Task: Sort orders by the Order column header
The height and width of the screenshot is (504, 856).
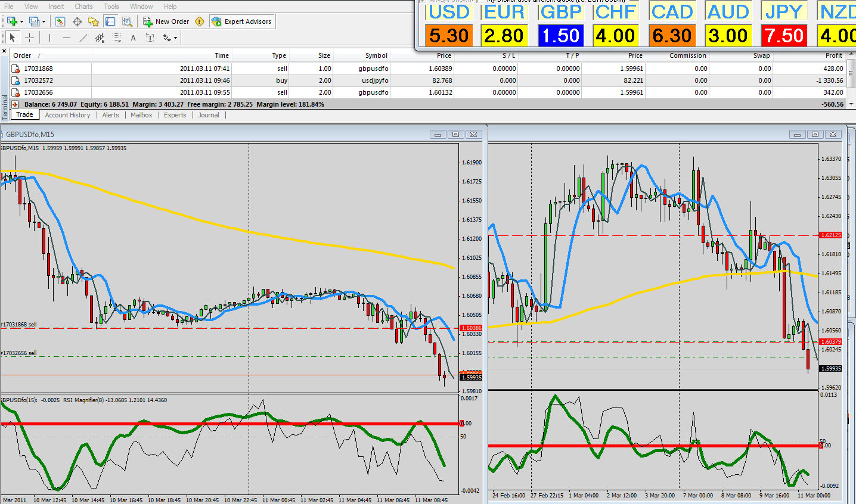Action: (x=51, y=55)
